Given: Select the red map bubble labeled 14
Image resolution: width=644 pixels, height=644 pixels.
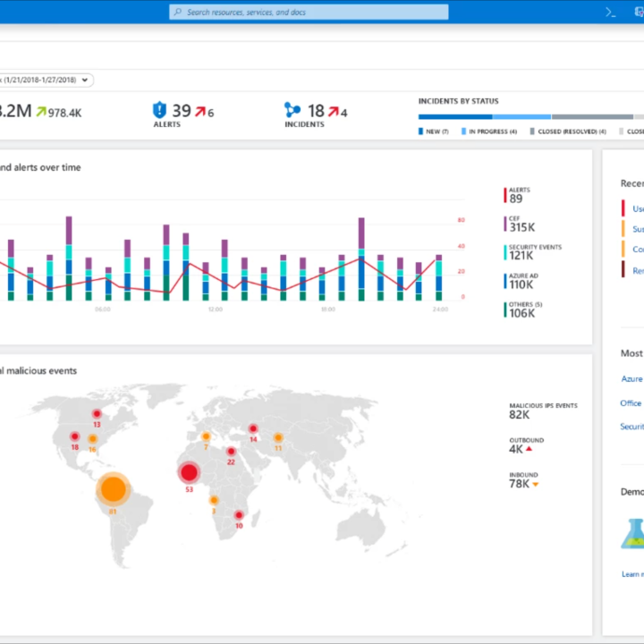Looking at the screenshot, I should pyautogui.click(x=253, y=428).
